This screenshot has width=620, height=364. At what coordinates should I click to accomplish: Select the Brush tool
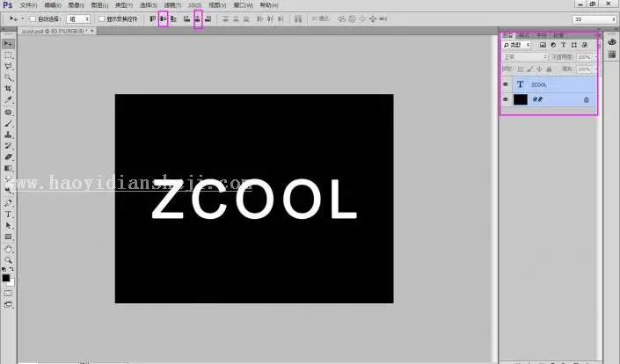(8, 123)
